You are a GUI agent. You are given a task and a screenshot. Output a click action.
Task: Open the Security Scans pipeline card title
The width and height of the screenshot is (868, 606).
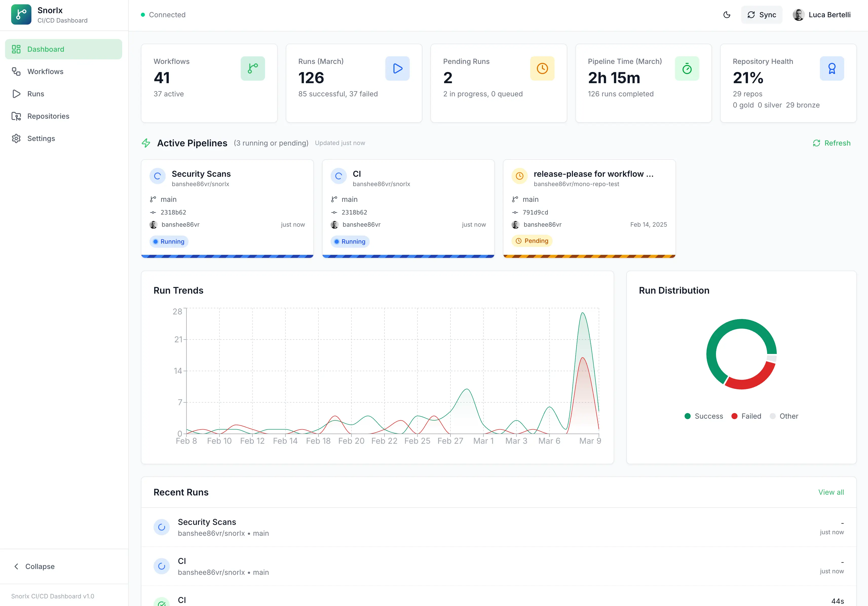tap(201, 174)
